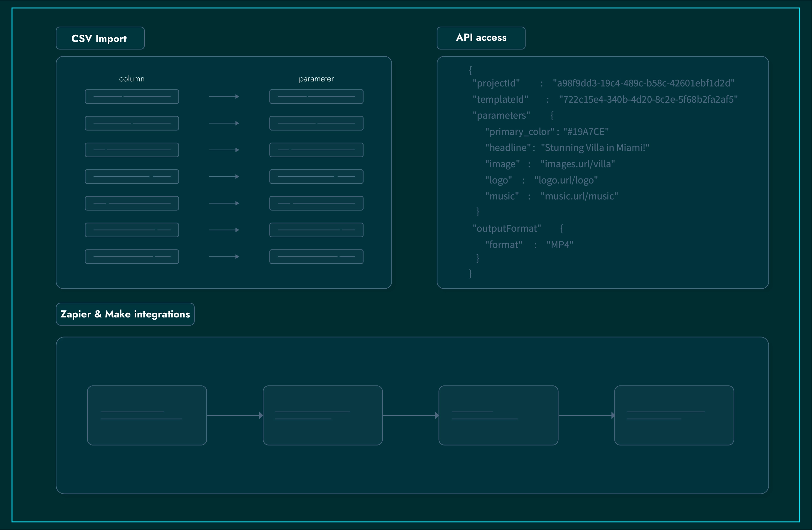Click the arrow between the first two workflow steps

[235, 415]
